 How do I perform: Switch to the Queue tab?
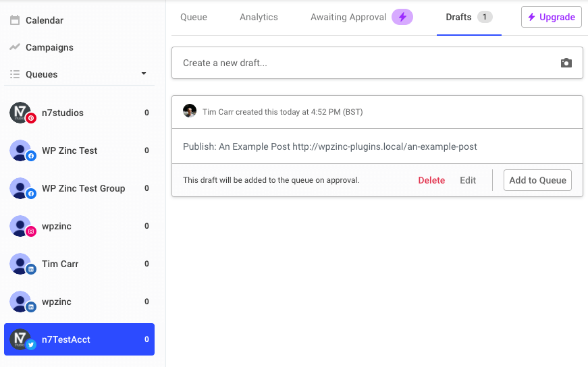point(194,17)
